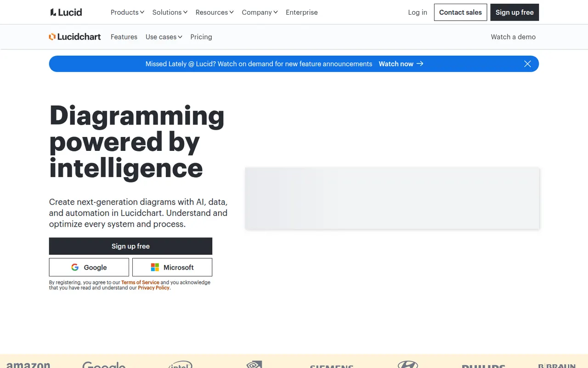
Task: Click Sign up free in the header
Action: click(x=514, y=12)
